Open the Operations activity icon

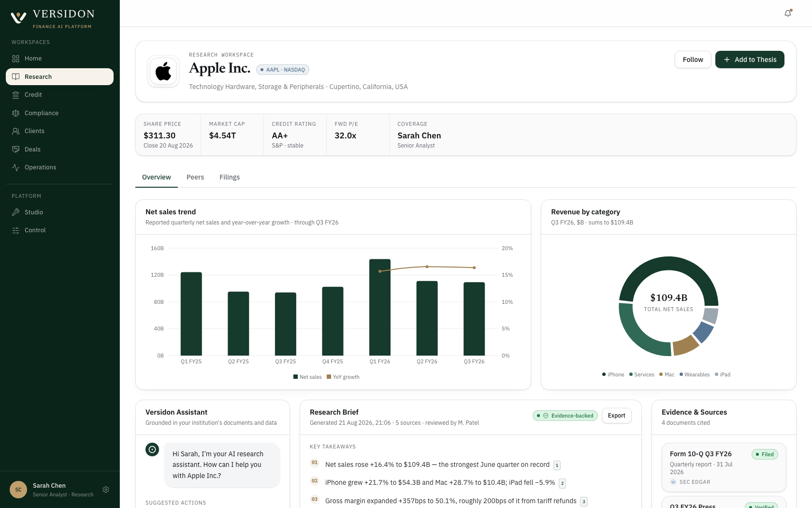(x=15, y=167)
